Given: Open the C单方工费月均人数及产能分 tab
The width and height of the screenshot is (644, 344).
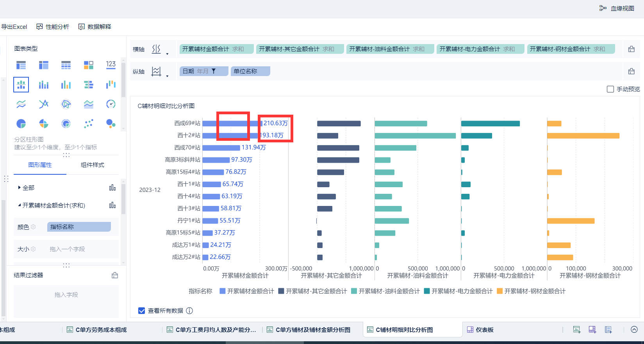Looking at the screenshot, I should click(x=212, y=330).
